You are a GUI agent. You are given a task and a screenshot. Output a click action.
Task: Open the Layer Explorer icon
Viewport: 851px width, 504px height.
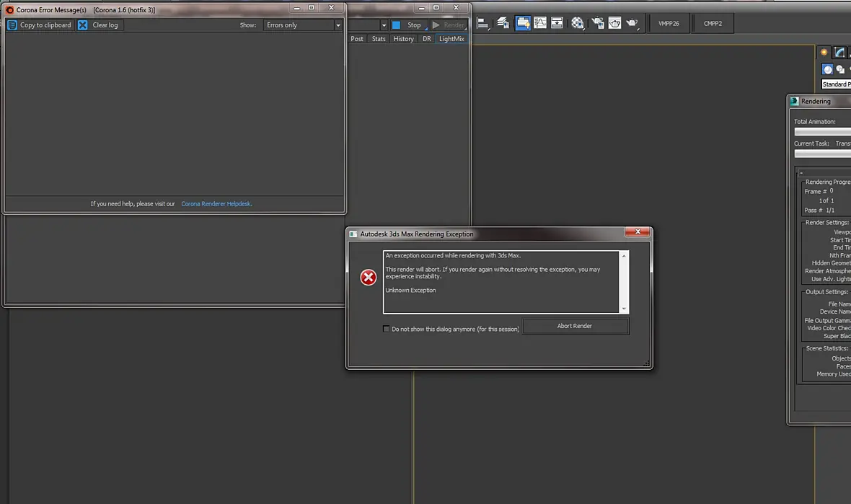(x=503, y=23)
